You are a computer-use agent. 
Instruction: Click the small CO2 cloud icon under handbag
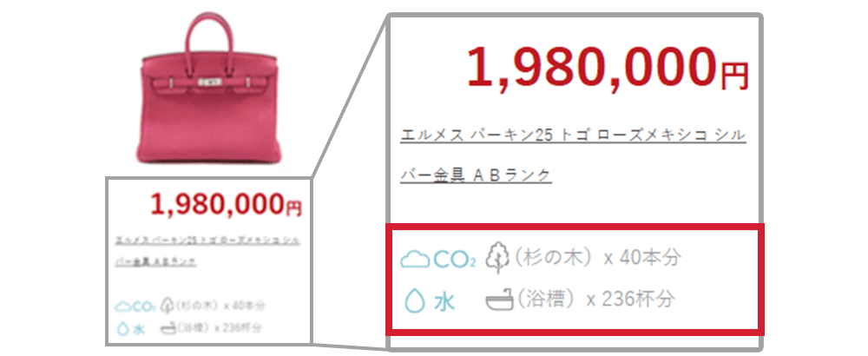pyautogui.click(x=123, y=307)
